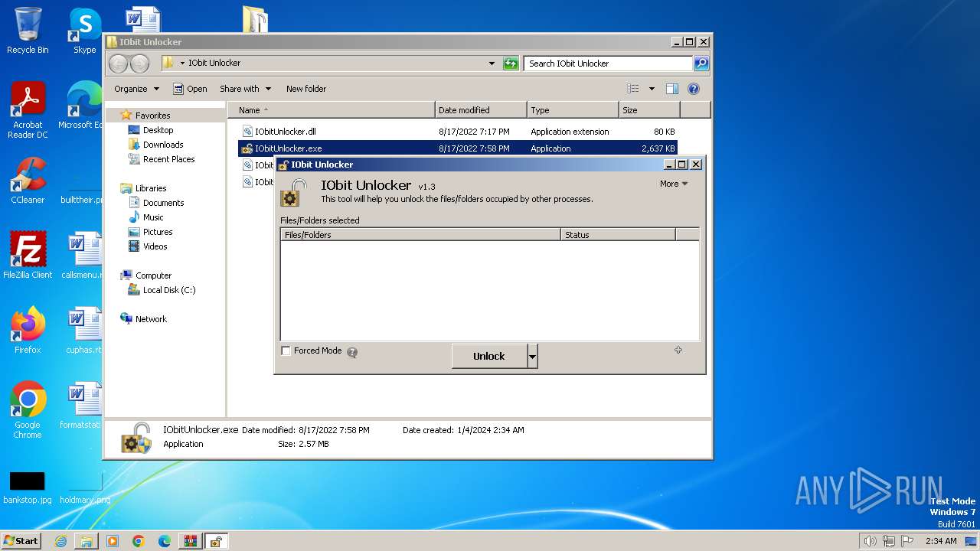
Task: Open WinRAR taskbar button
Action: (190, 541)
